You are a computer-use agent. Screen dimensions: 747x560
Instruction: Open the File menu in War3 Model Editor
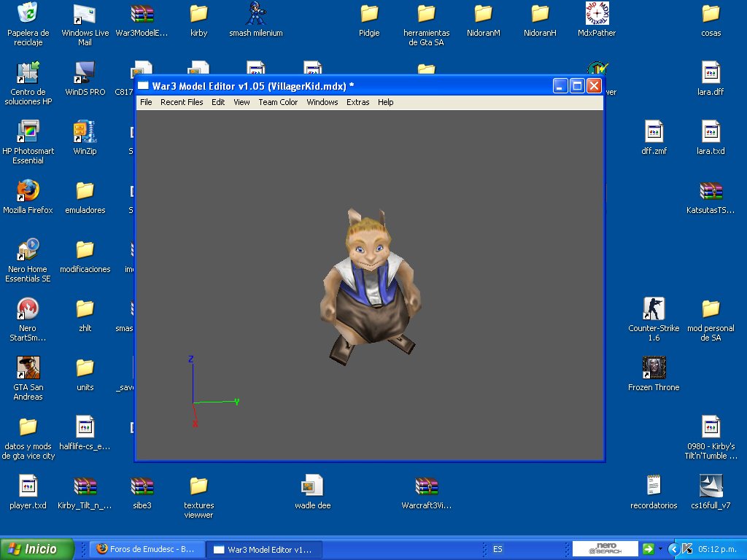146,102
